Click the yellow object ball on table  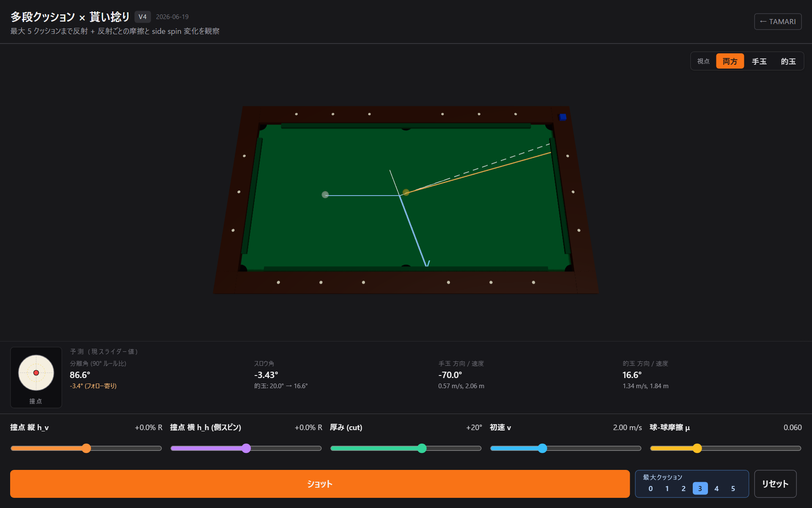click(x=406, y=192)
